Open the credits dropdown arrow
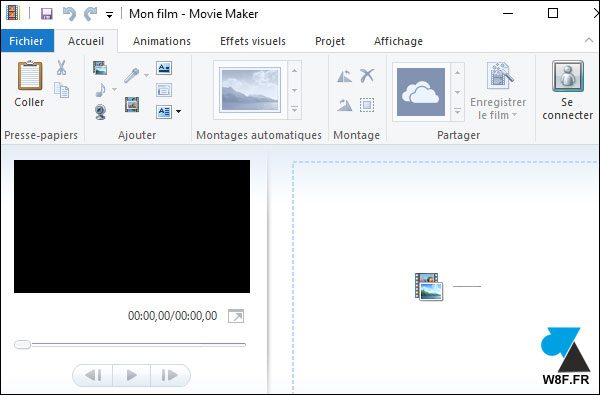The width and height of the screenshot is (600, 395). pos(178,112)
